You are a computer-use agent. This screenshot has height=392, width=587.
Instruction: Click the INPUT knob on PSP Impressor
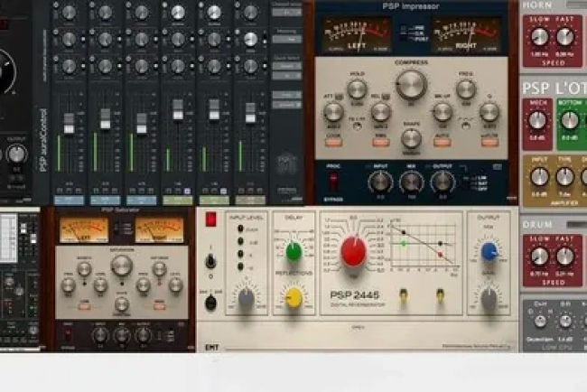380,182
